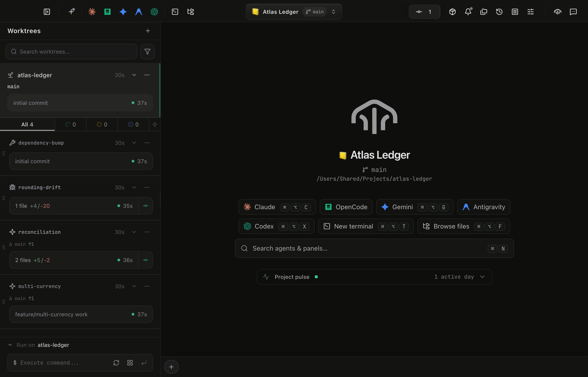Click the commit icon on reconciliation changes
Viewport: 588px width, 377px height.
click(146, 260)
